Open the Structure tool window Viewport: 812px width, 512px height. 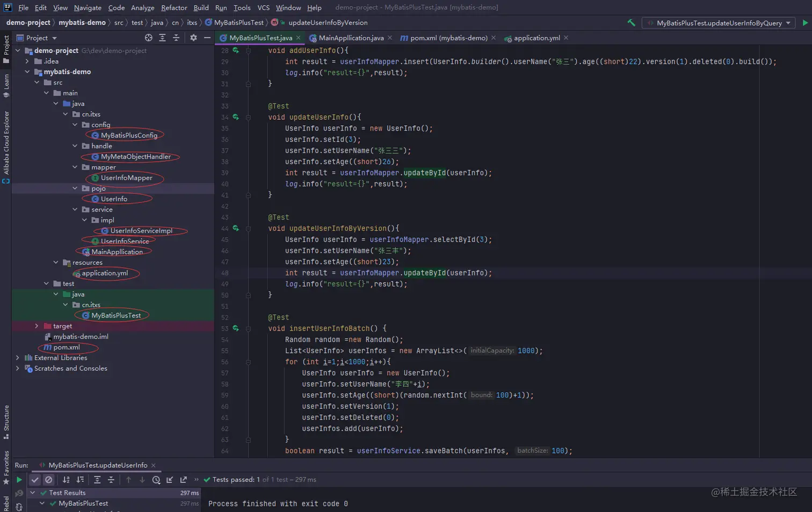tap(6, 422)
